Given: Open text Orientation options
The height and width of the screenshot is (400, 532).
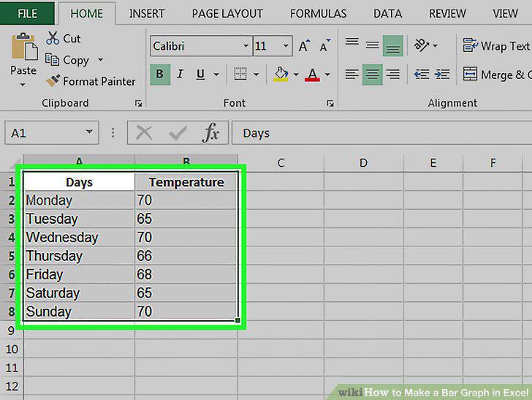Looking at the screenshot, I should (x=422, y=45).
